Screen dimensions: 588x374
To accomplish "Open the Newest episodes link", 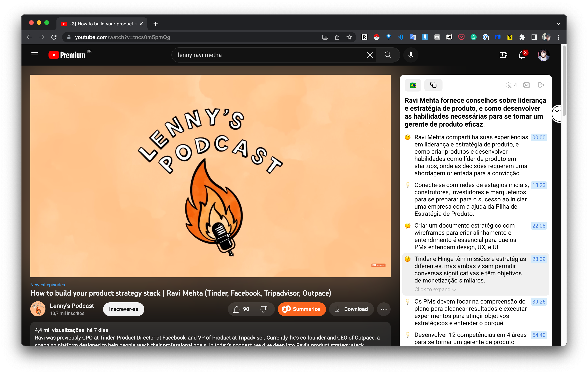I will pos(47,285).
